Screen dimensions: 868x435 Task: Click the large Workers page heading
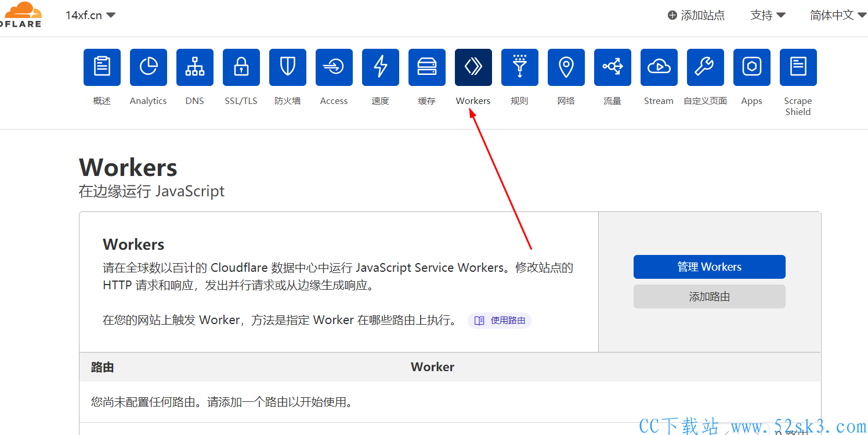coord(128,167)
